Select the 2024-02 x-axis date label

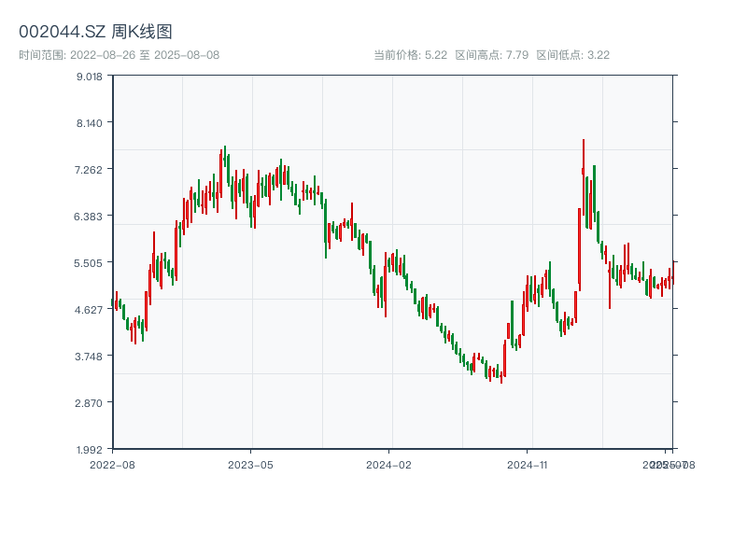coord(388,464)
